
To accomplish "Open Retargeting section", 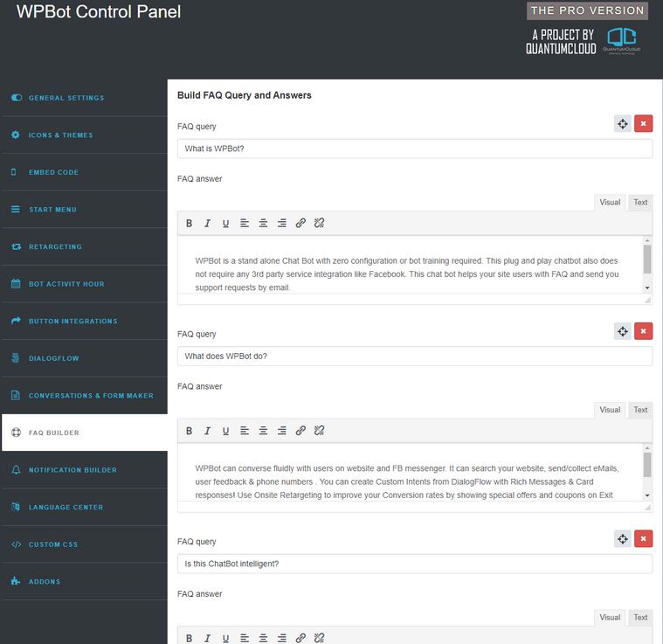I will pos(85,246).
